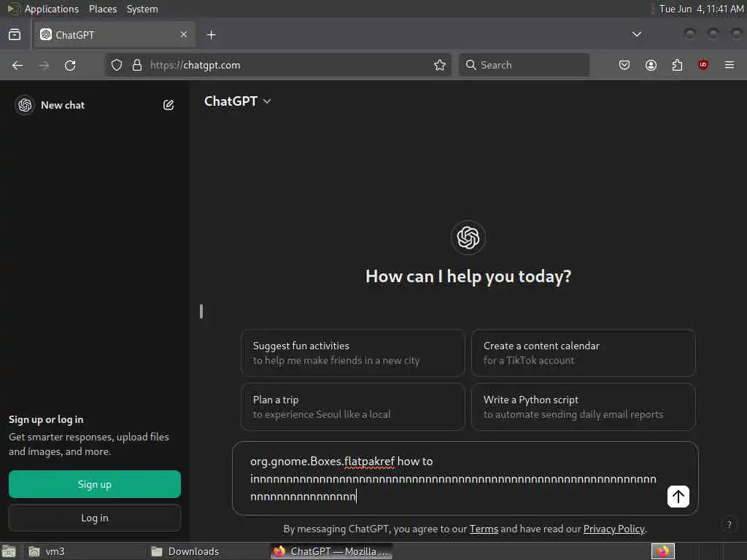Reload the current page

tap(70, 65)
